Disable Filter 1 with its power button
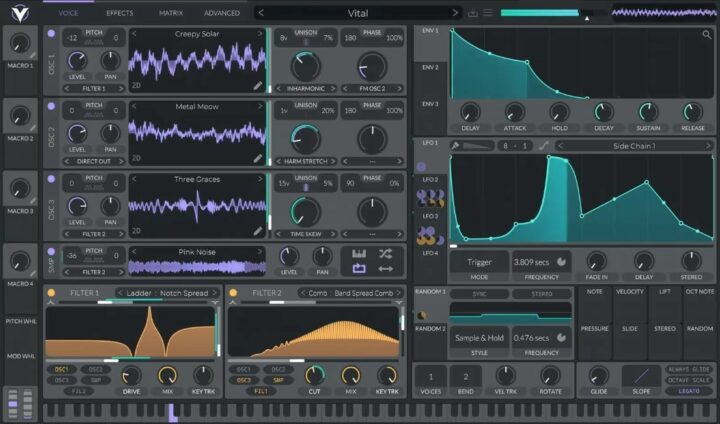Image resolution: width=720 pixels, height=424 pixels. (x=52, y=293)
